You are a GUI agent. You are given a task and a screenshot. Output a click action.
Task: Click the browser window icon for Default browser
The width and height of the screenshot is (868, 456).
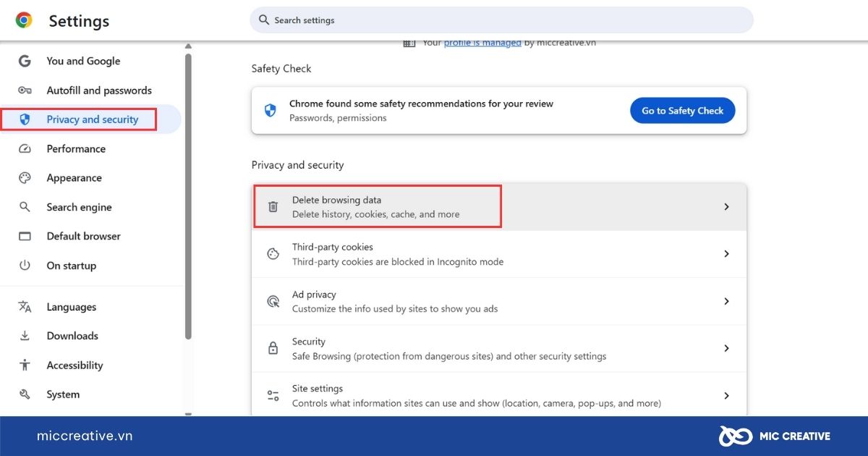pyautogui.click(x=25, y=237)
